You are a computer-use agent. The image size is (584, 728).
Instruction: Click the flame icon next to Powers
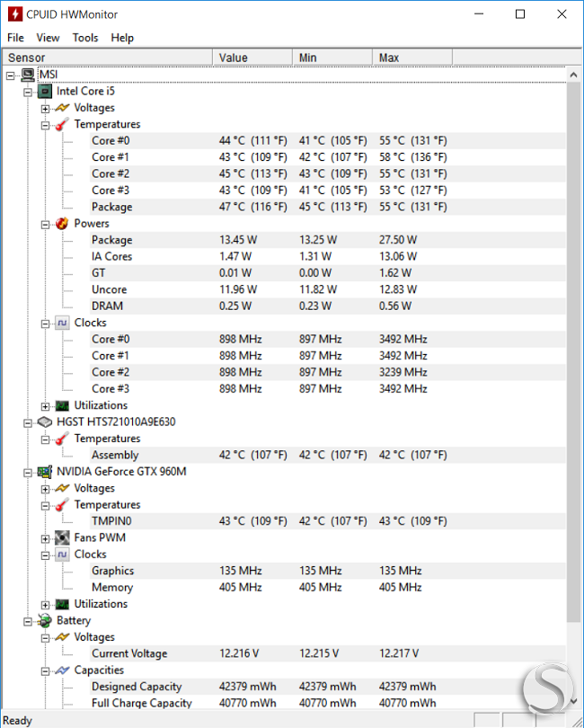[62, 224]
